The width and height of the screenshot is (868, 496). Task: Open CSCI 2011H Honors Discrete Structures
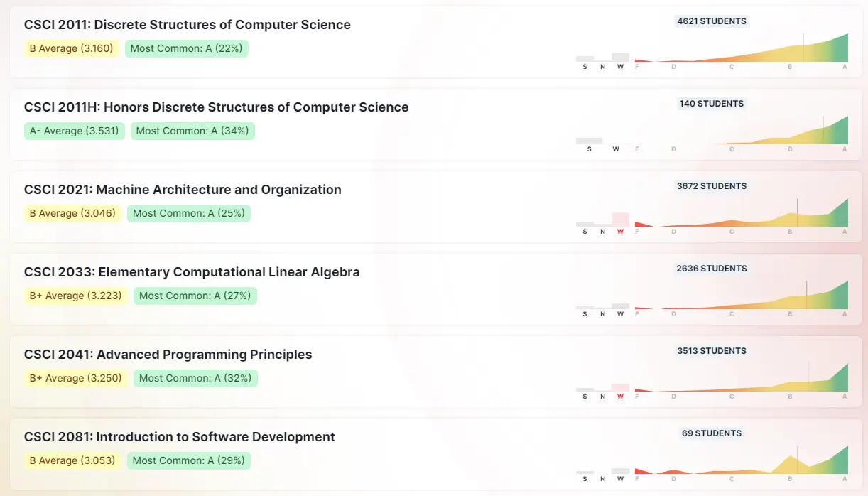coord(217,107)
